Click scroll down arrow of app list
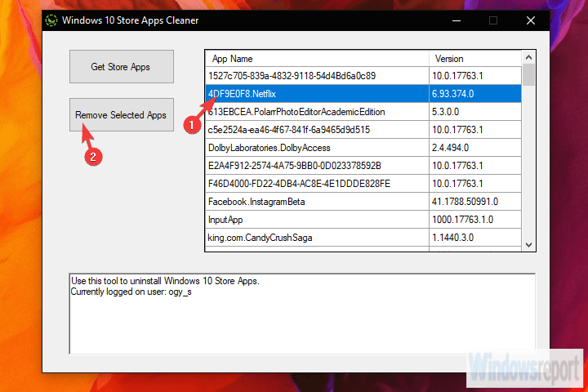 (x=528, y=244)
